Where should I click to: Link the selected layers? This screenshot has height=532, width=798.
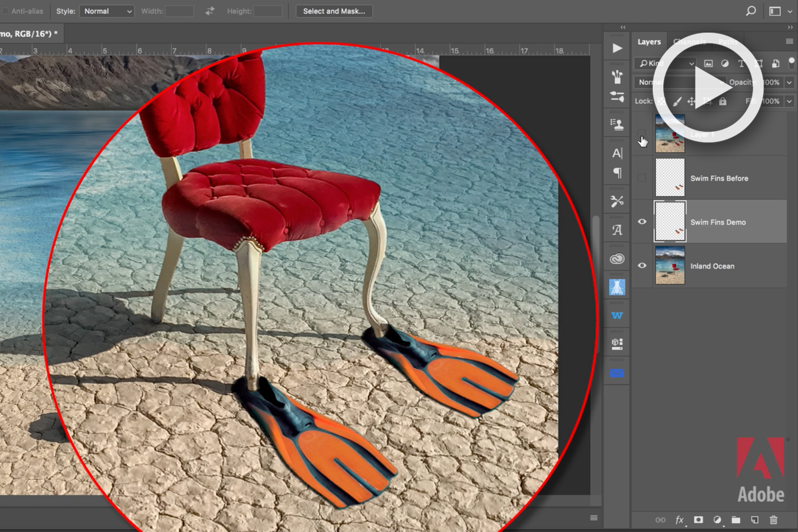pyautogui.click(x=660, y=520)
